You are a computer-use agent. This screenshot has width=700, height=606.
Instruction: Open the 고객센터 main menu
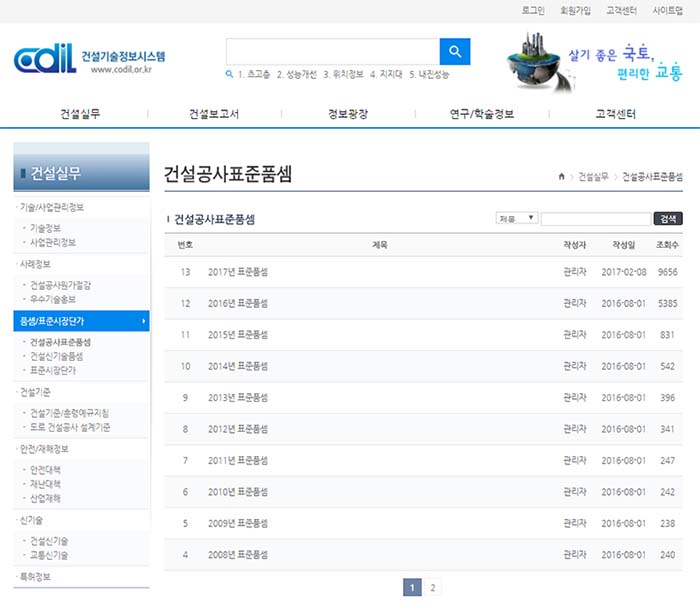[616, 114]
